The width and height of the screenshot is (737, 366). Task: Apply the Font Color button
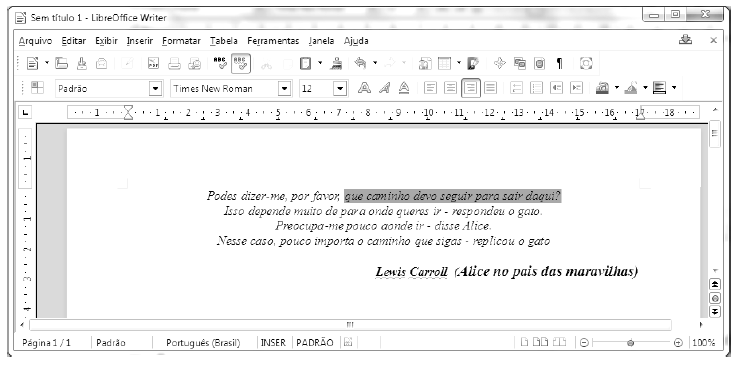click(603, 88)
